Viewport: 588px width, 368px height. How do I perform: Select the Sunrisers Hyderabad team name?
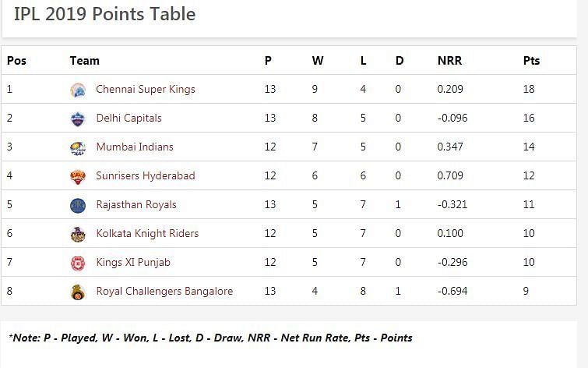tap(145, 176)
